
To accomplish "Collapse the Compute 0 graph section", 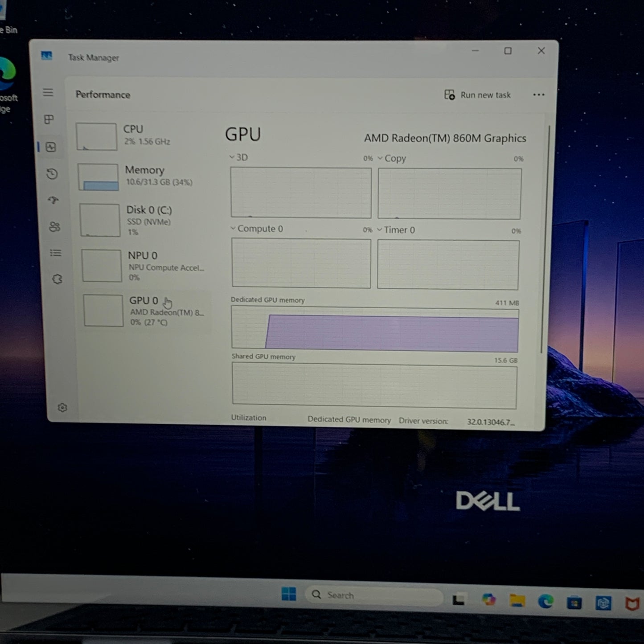I will [x=233, y=229].
